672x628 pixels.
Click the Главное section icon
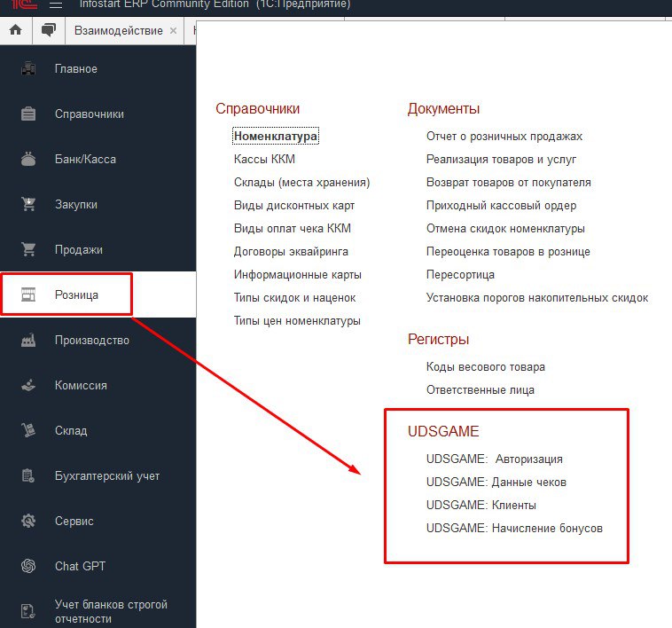28,68
